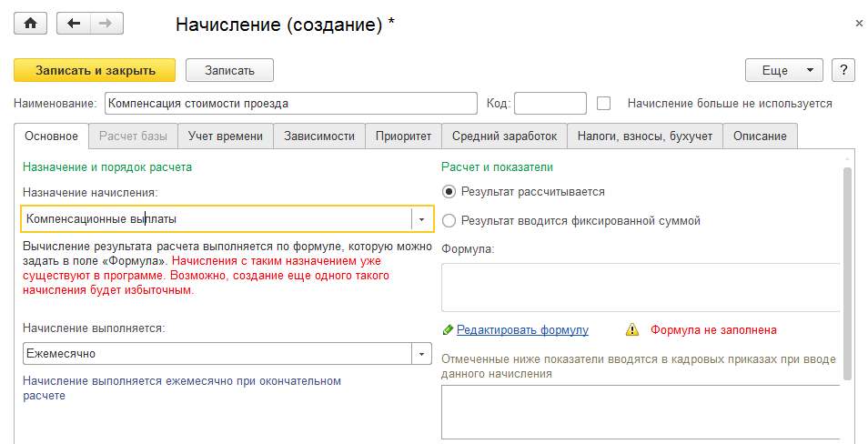Follow the 'Редактировать формулу' link
This screenshot has width=868, height=444.
tap(522, 329)
